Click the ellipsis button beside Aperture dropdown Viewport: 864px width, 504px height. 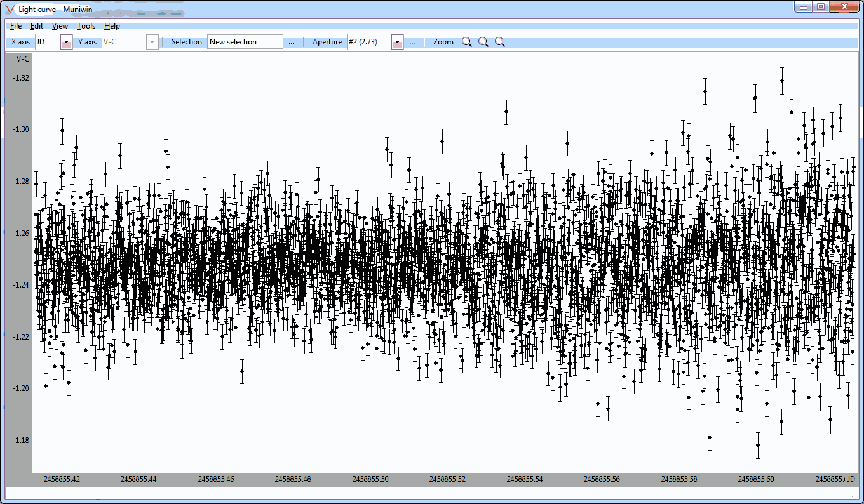(412, 42)
